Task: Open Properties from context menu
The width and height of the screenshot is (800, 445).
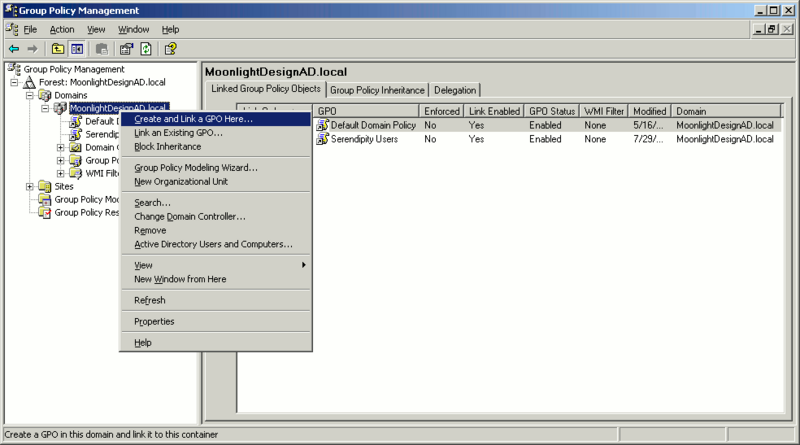Action: [216, 322]
